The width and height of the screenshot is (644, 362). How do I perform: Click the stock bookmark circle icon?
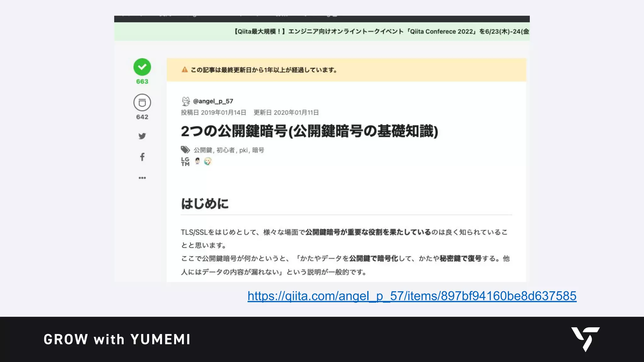(x=142, y=102)
